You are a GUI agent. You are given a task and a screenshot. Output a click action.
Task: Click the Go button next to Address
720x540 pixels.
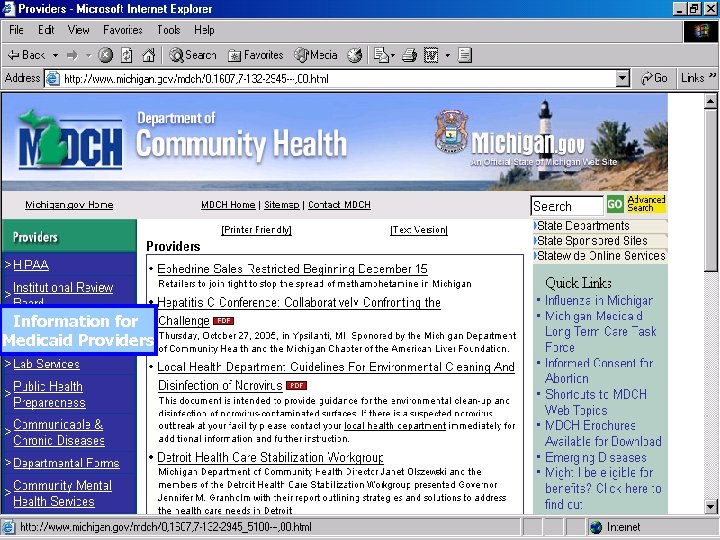coord(654,79)
